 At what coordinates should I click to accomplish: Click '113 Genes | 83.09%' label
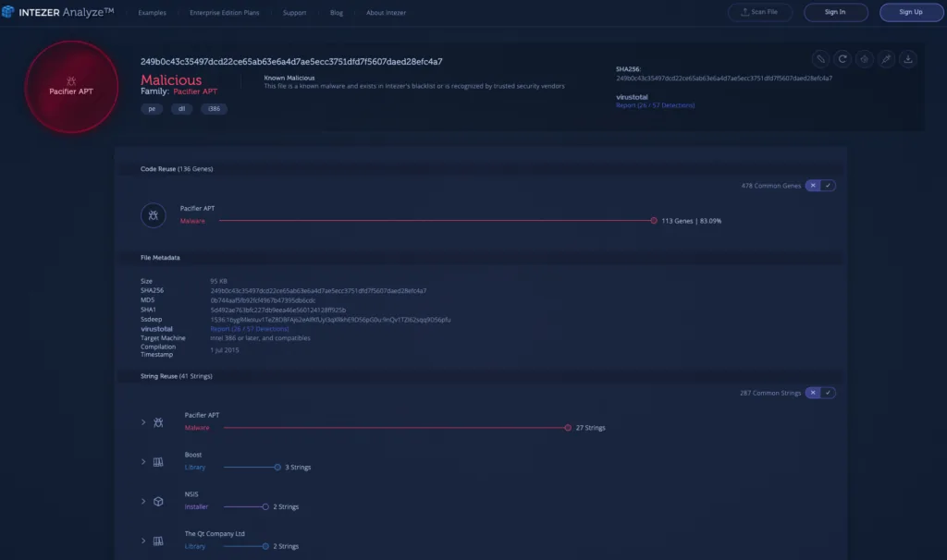pos(691,222)
